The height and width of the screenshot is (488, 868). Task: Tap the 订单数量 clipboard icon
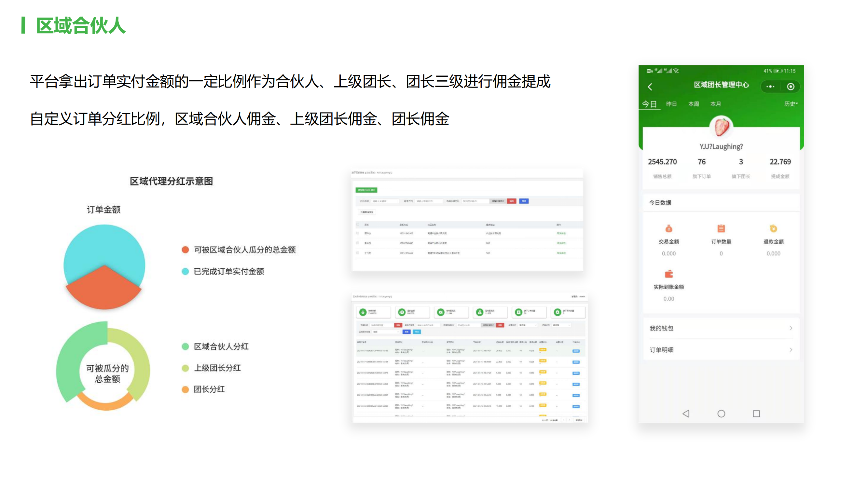[721, 229]
